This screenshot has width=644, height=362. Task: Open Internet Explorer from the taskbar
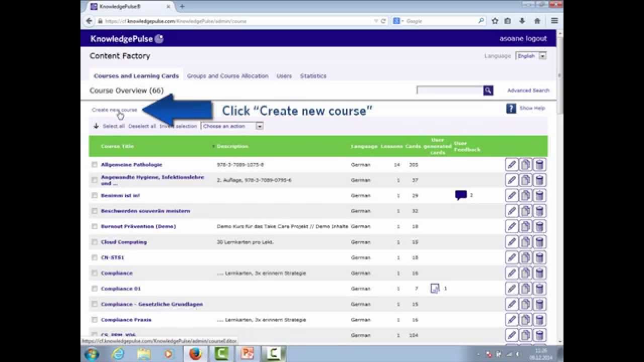[118, 353]
